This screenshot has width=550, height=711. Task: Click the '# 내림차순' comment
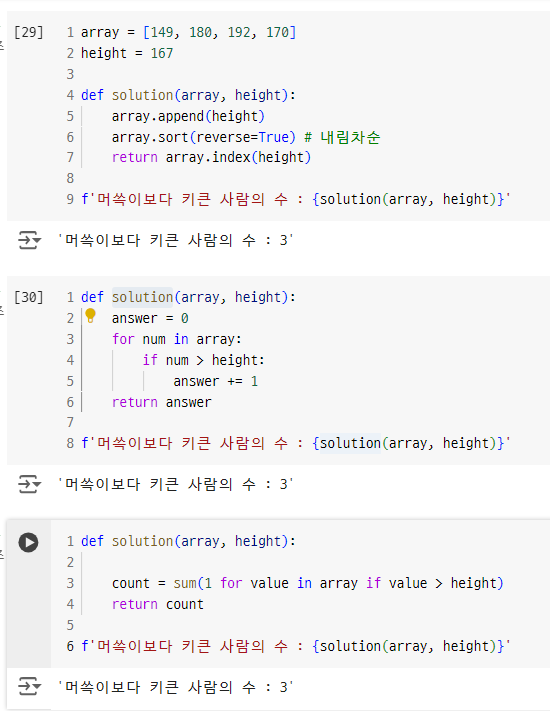click(x=342, y=137)
